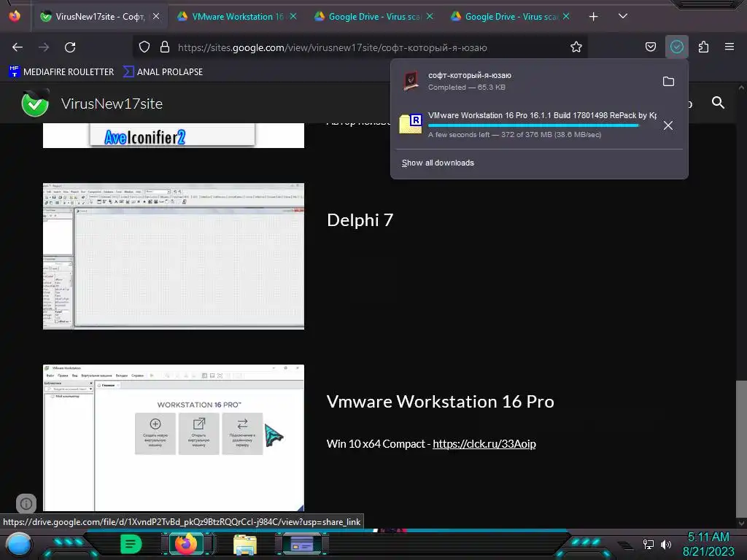Open the blue window app on taskbar
This screenshot has height=560, width=747.
click(302, 544)
